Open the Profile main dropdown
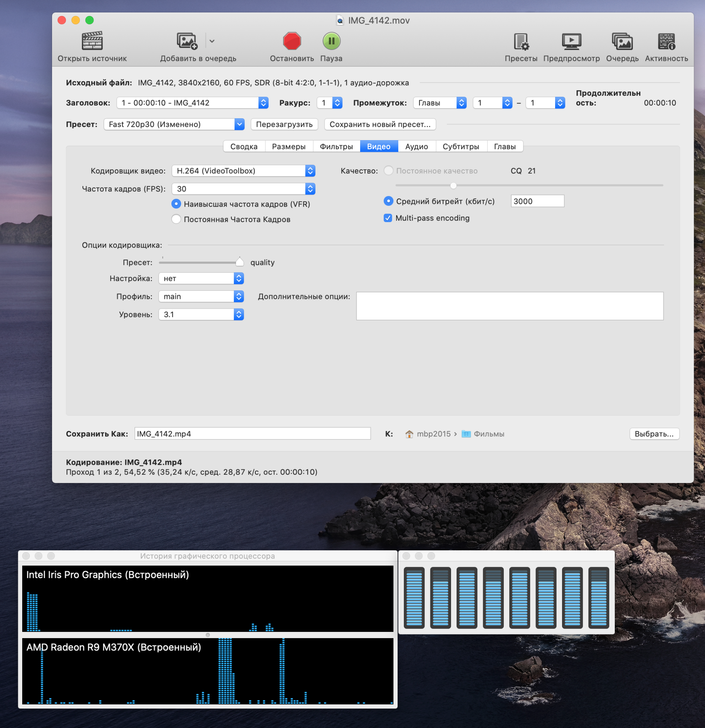This screenshot has height=728, width=705. tap(201, 296)
